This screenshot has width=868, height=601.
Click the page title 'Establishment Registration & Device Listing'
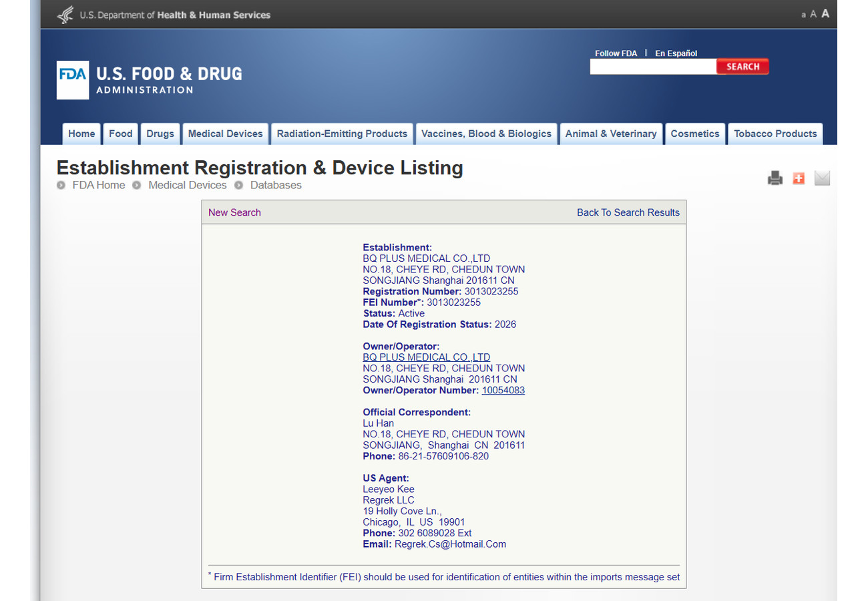[x=260, y=167]
